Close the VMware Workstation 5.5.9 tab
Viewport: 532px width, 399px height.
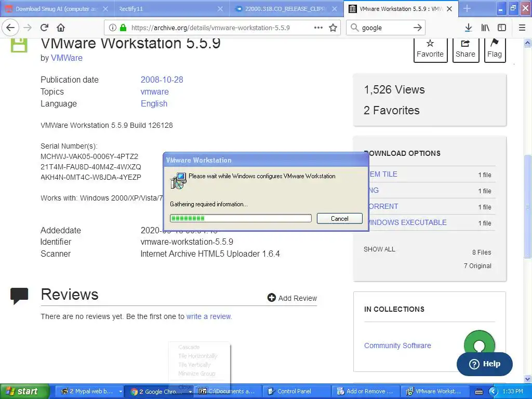[x=449, y=9]
